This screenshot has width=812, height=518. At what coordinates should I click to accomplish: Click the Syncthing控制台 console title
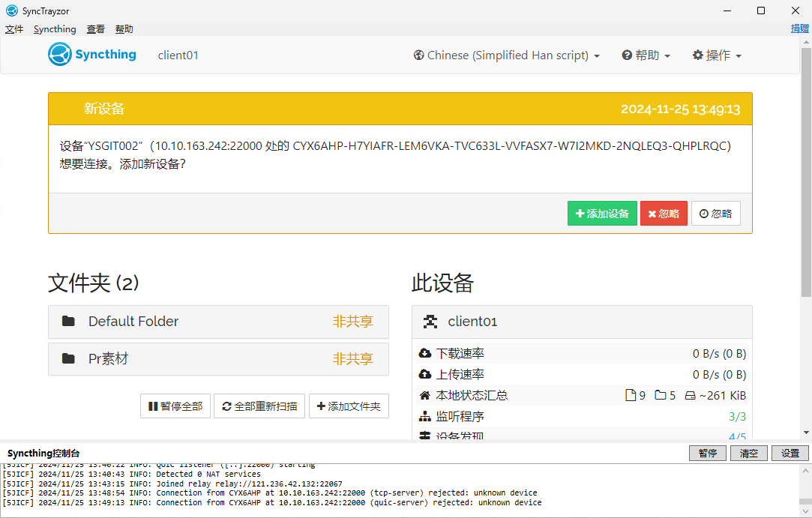[x=43, y=454]
